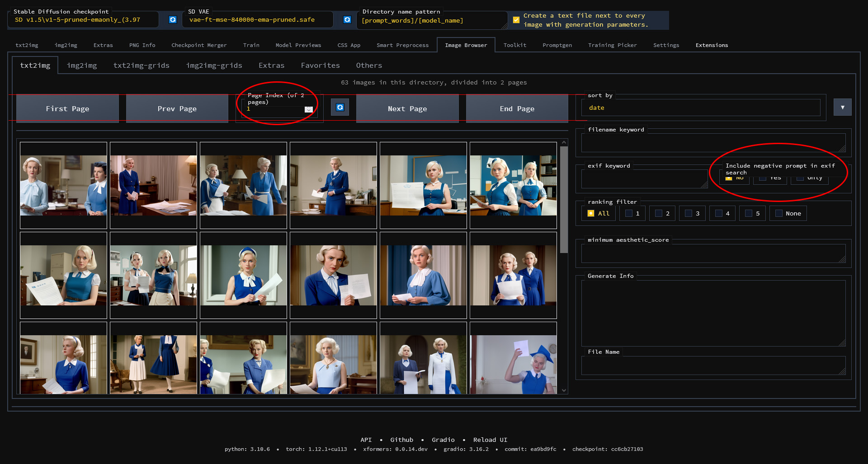Screen dimensions: 868x464
Task: Select 'Yes' for negative prompt in exif search
Action: click(763, 178)
